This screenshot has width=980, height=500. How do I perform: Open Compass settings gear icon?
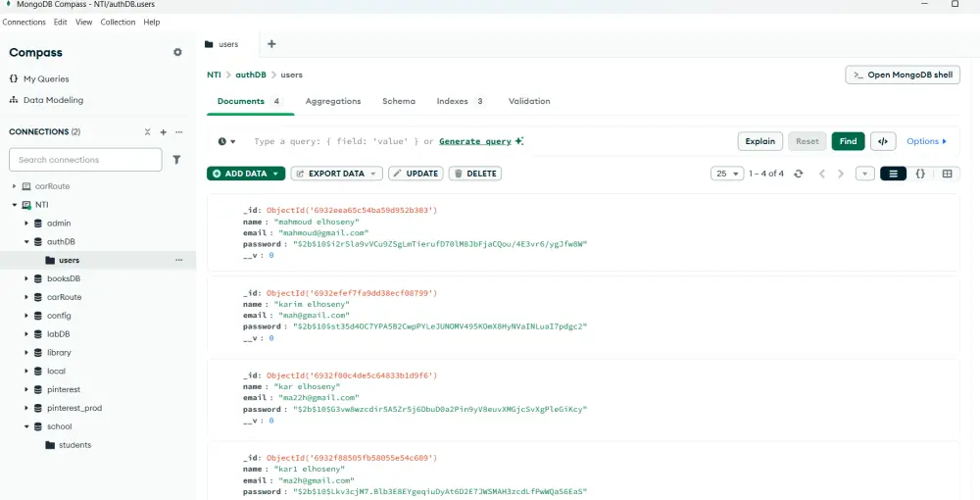(x=177, y=53)
